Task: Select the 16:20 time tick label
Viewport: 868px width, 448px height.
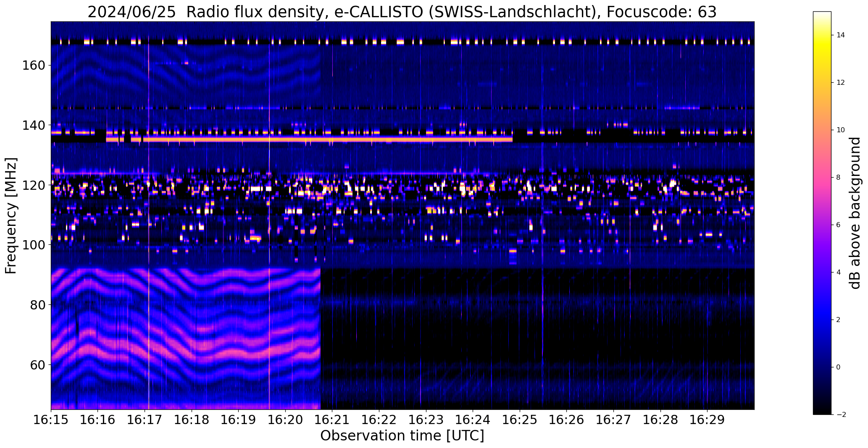Action: pos(286,419)
